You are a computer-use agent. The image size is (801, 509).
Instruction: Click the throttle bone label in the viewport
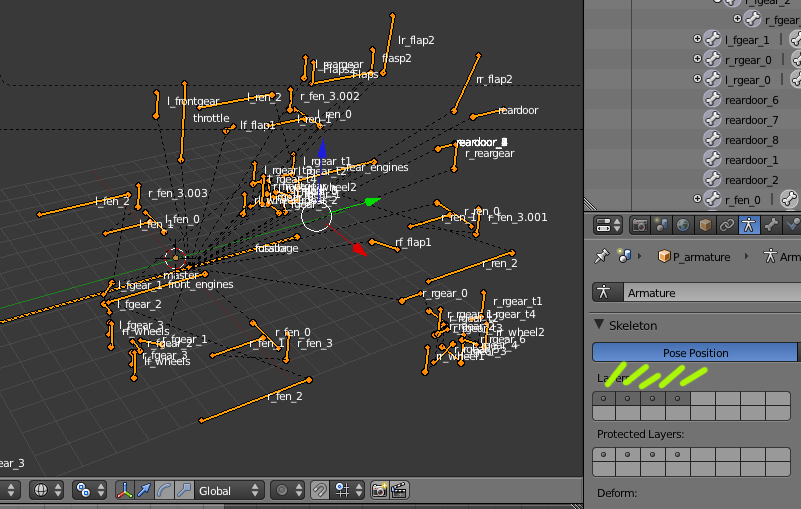coord(211,118)
